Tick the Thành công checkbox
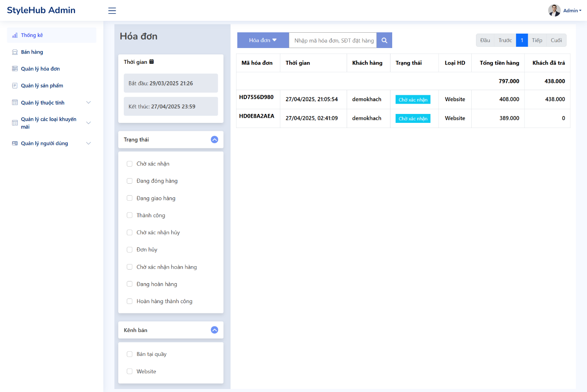This screenshot has height=392, width=587. (x=130, y=215)
